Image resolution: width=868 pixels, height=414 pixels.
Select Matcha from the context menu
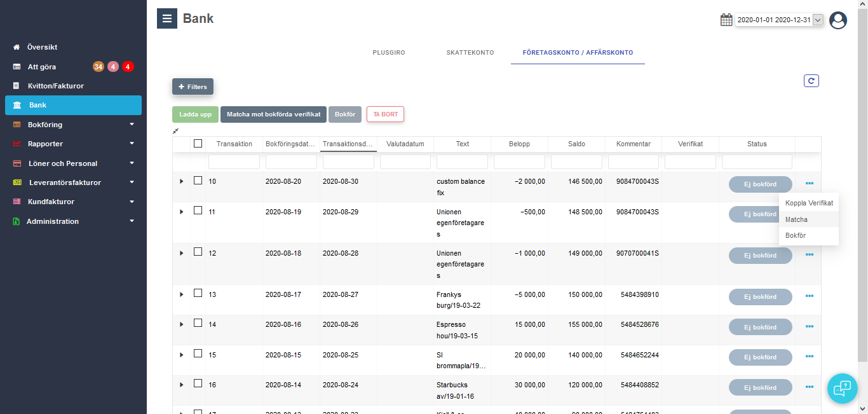pos(797,219)
